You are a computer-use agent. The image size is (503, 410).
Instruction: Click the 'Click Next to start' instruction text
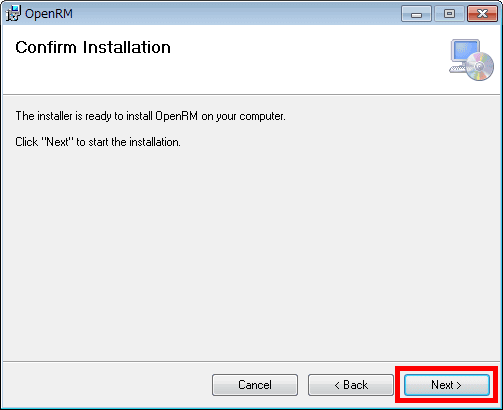(x=98, y=142)
